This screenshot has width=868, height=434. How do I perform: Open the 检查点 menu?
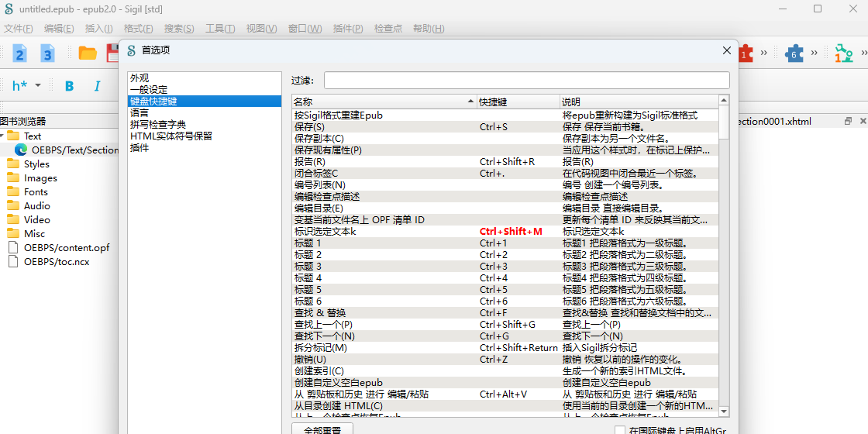coord(388,29)
